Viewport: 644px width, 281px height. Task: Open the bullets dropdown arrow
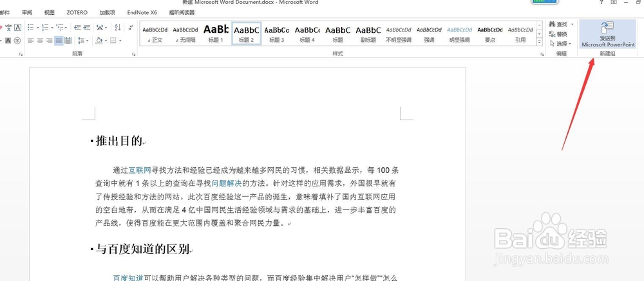click(38, 28)
